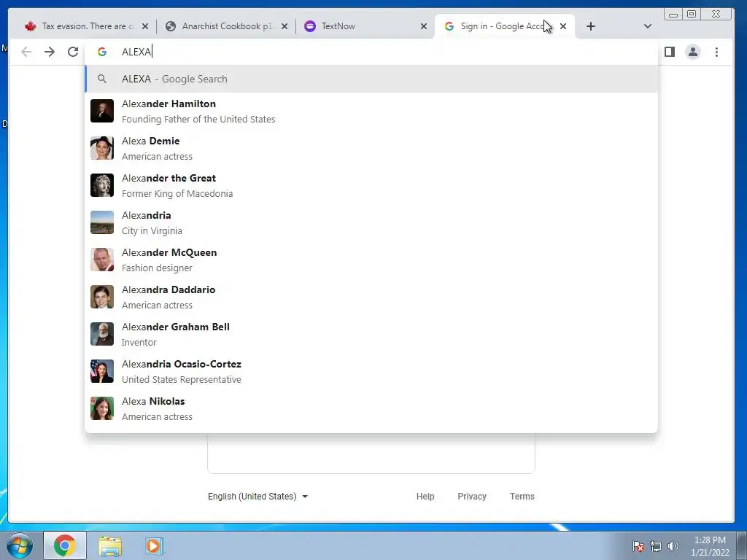Click the TextNow tab purple favicon
This screenshot has height=560, width=747.
click(x=310, y=26)
